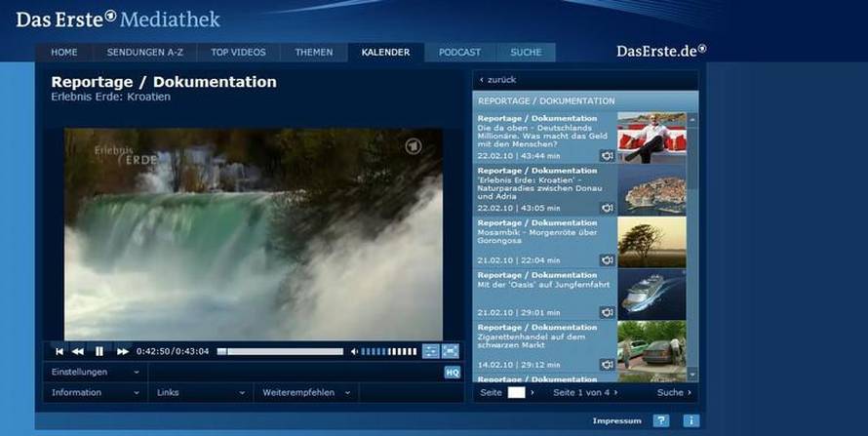Open the SUCHE tab
Image resolution: width=868 pixels, height=436 pixels.
pos(526,53)
